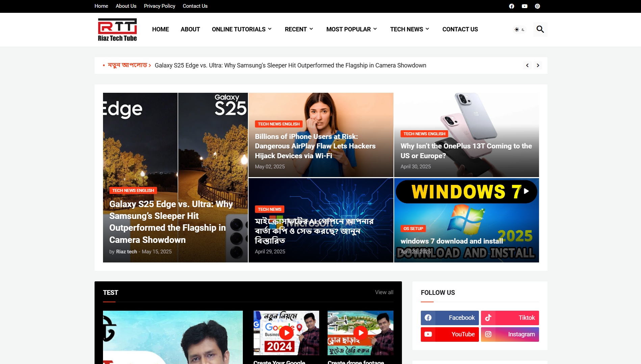The image size is (641, 364).
Task: Toggle to the next ticker headline with right arrow
Action: 538,65
